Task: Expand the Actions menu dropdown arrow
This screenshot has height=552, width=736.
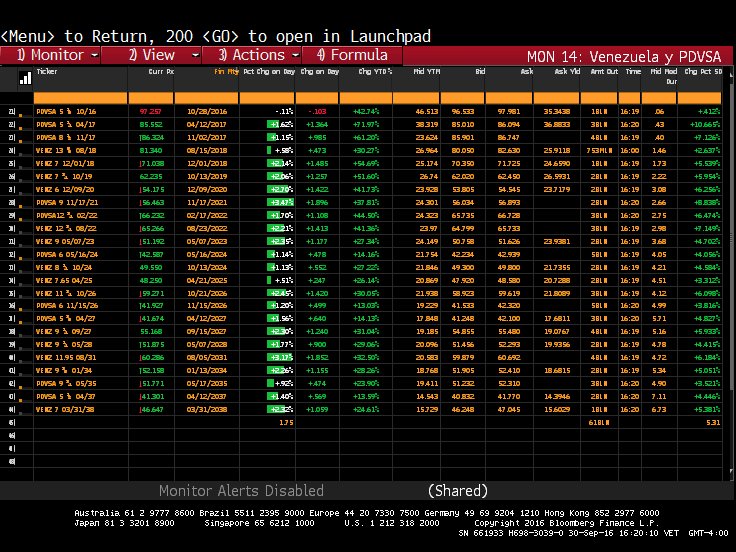Action: [x=295, y=55]
